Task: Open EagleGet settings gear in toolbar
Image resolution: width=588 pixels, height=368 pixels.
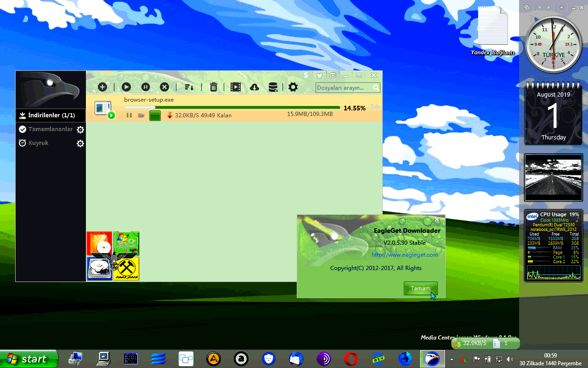Action: coord(293,87)
